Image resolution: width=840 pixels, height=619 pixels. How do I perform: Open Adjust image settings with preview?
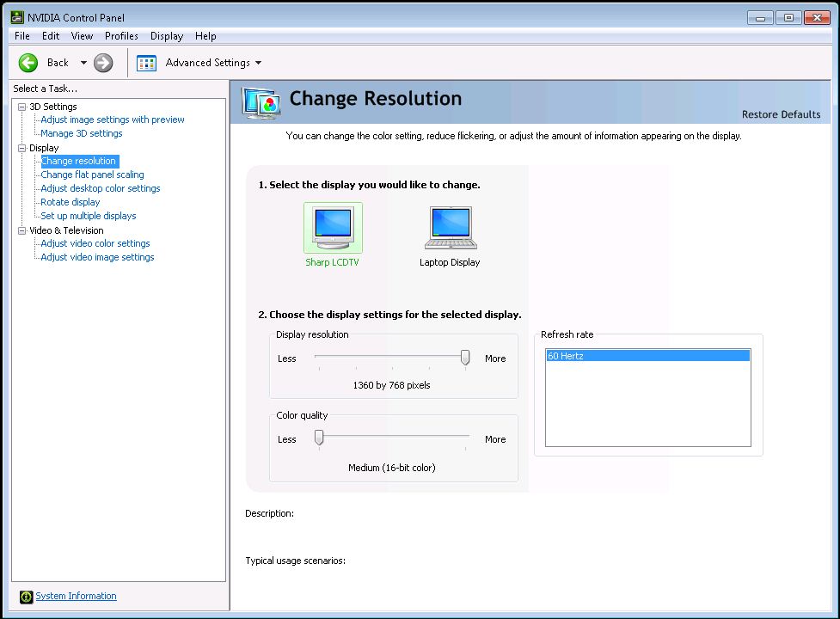pyautogui.click(x=113, y=120)
